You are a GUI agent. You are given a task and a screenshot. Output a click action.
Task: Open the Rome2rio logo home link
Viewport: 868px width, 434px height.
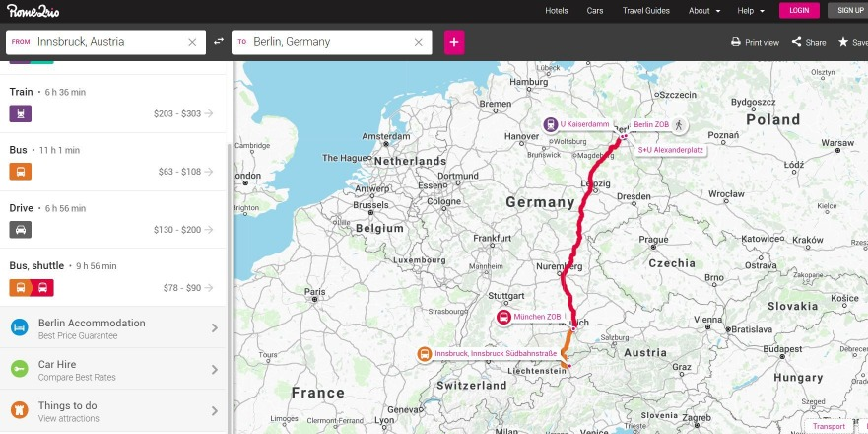tap(33, 11)
